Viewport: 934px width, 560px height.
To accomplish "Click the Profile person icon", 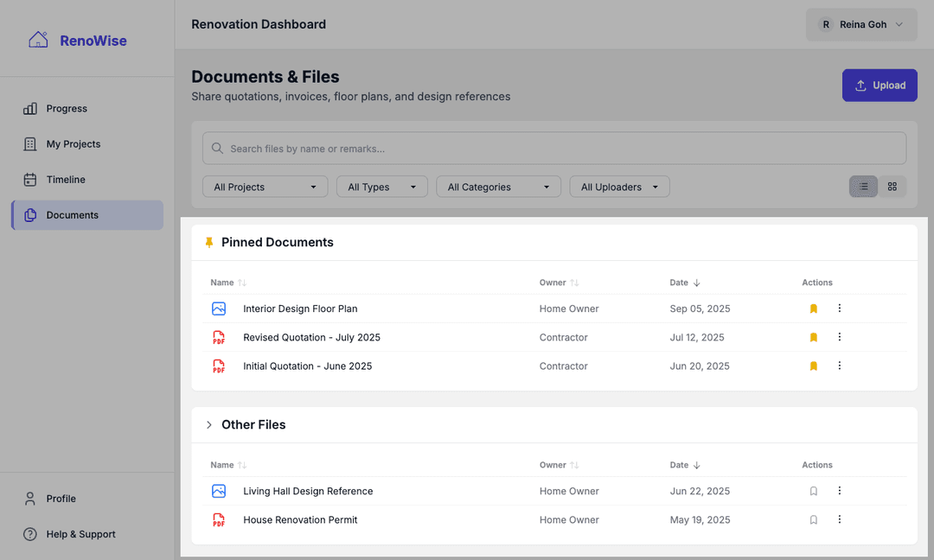I will coord(29,498).
